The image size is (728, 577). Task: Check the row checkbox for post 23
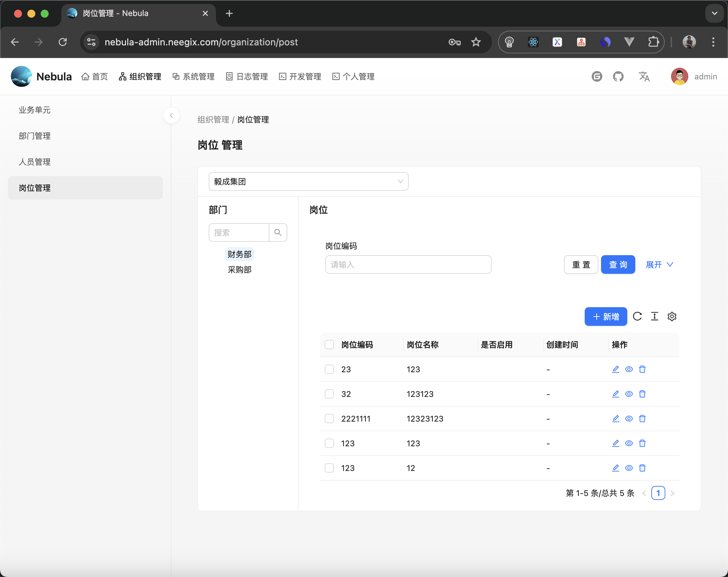(329, 369)
